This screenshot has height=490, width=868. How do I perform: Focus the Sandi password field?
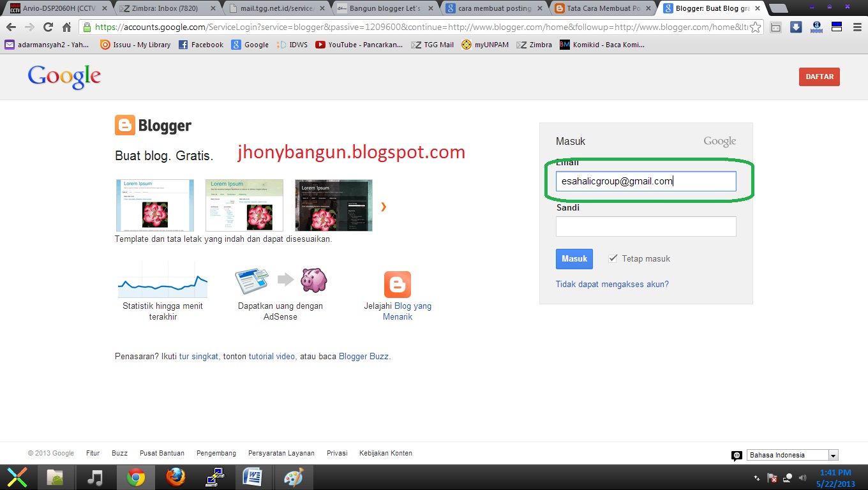[646, 226]
